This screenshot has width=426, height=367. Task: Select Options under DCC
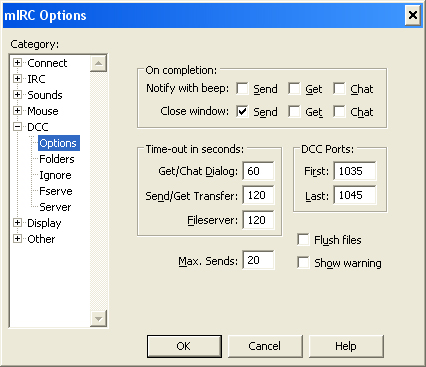[x=59, y=143]
